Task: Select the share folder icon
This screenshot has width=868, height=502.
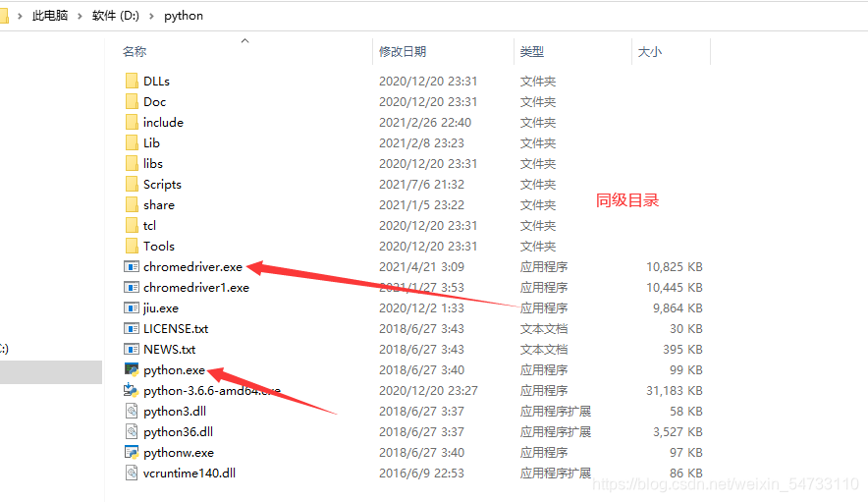Action: (x=132, y=204)
